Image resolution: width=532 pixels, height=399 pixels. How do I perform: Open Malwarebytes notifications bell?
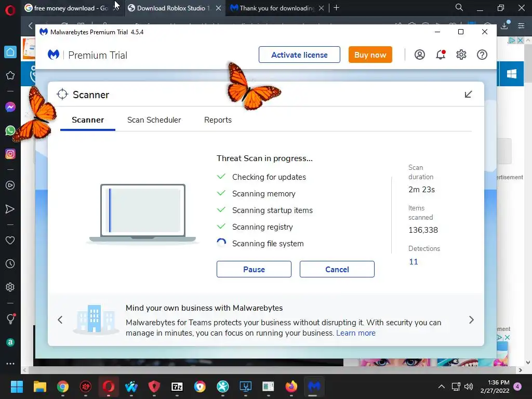pos(441,55)
